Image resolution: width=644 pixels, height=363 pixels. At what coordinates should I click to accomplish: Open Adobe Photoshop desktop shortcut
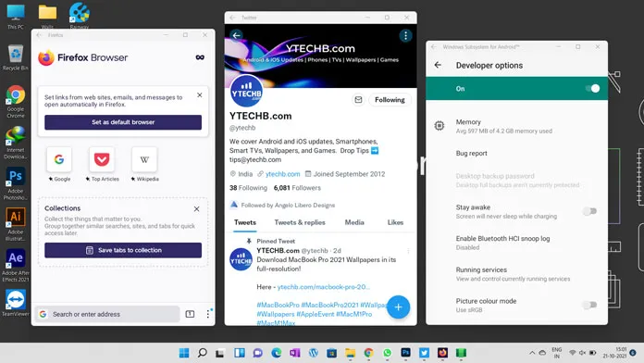[x=16, y=183]
